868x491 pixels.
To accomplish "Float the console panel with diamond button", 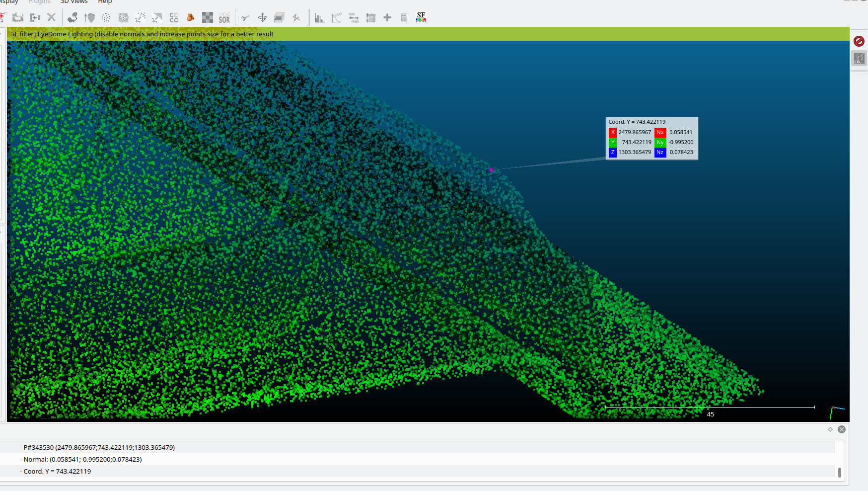I will pyautogui.click(x=830, y=429).
